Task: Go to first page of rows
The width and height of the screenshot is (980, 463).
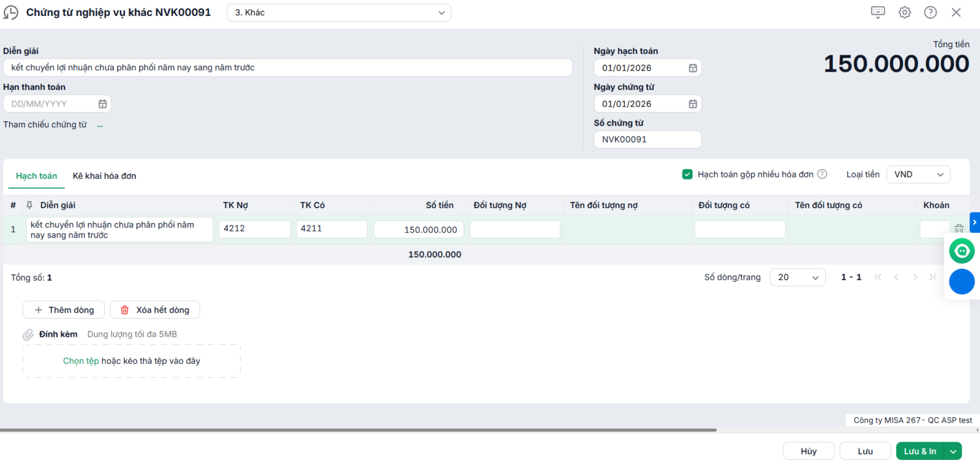Action: click(x=878, y=277)
